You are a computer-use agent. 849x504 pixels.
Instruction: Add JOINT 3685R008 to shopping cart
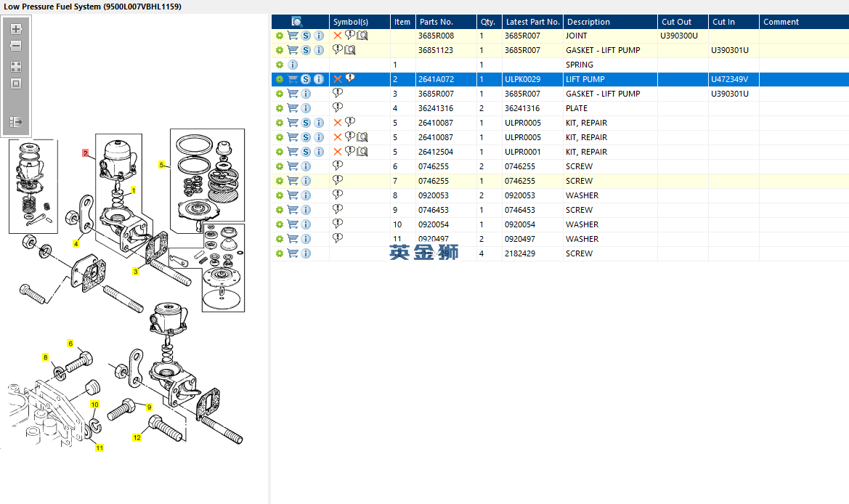[293, 36]
